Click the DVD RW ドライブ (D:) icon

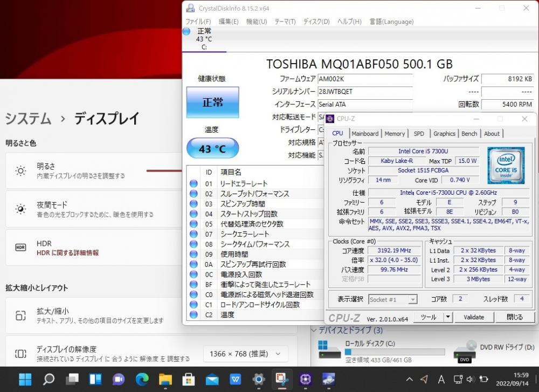tap(465, 352)
